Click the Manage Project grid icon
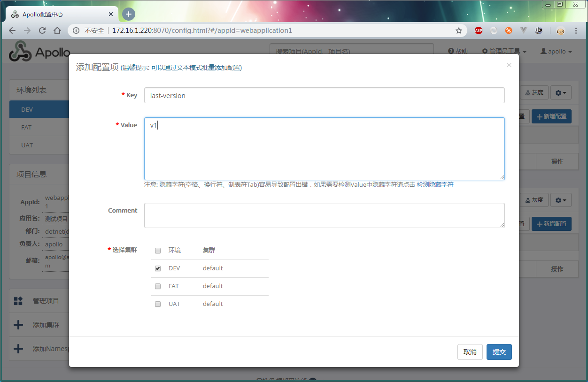Image resolution: width=588 pixels, height=382 pixels. (x=18, y=301)
